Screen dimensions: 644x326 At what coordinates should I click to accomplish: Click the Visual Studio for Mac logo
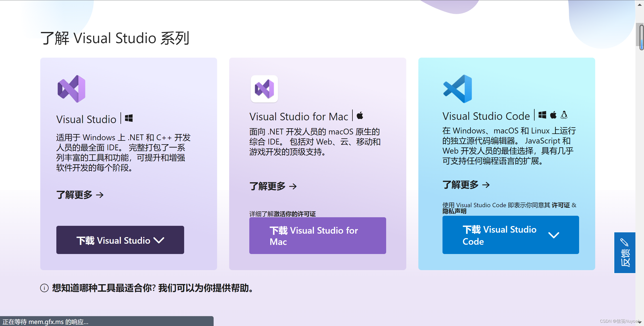click(264, 89)
